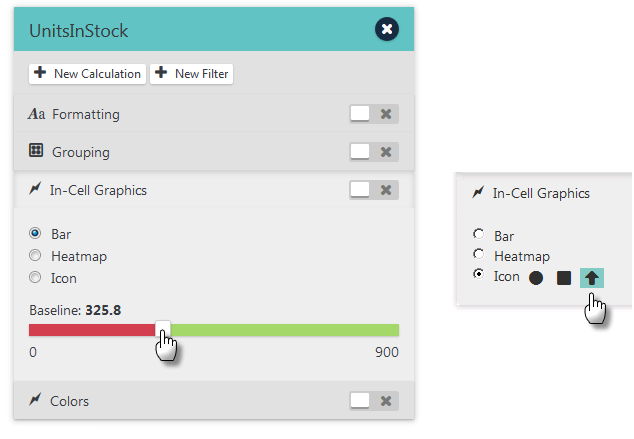Click the Colors lightning icon
Screen dimensions: 634x439
tap(35, 399)
